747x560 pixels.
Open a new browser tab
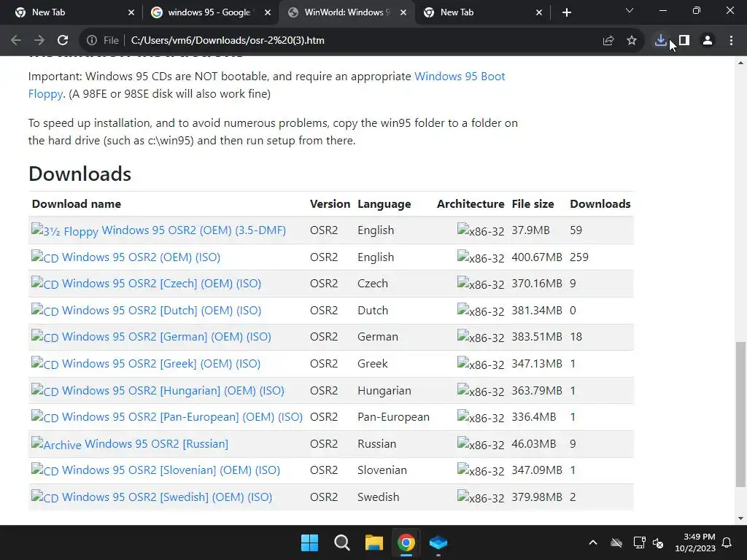[x=567, y=12]
